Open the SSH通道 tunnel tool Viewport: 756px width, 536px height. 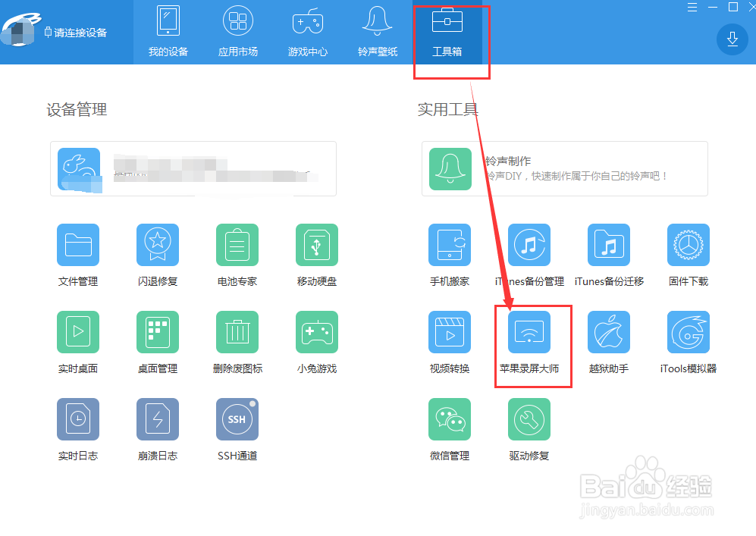tap(237, 419)
